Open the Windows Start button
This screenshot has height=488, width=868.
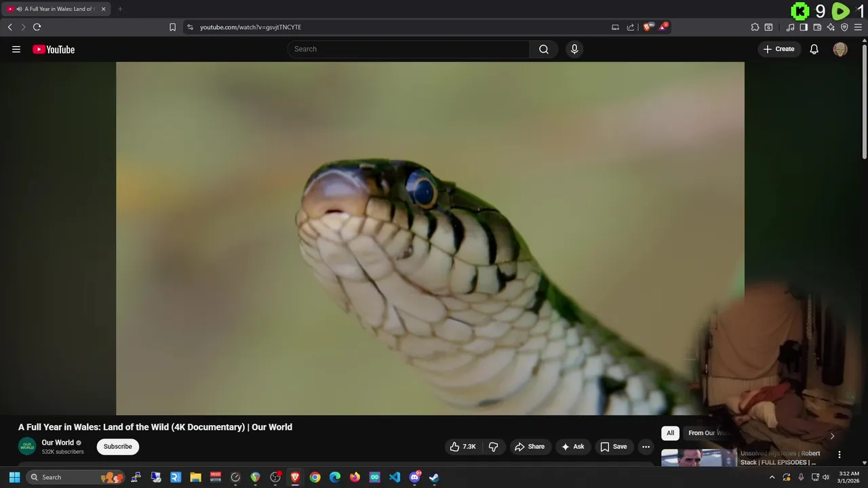click(x=14, y=477)
